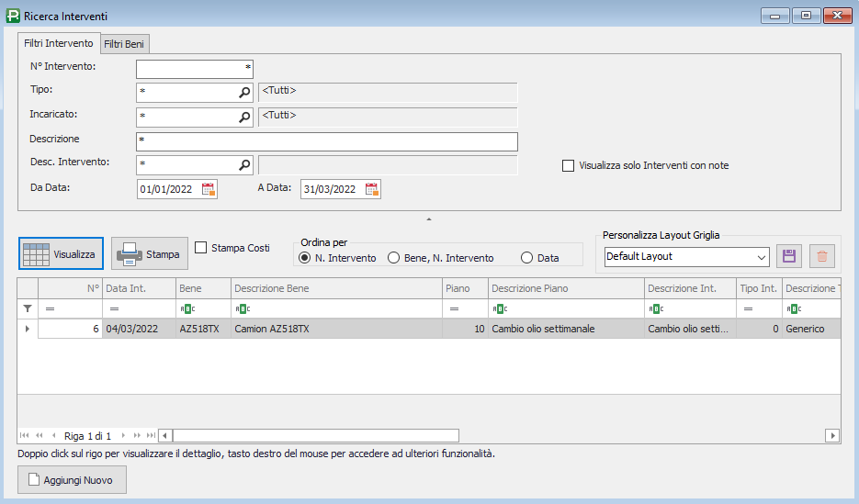The width and height of the screenshot is (859, 504).
Task: Switch to the Filtri Beni tab
Action: (x=126, y=43)
